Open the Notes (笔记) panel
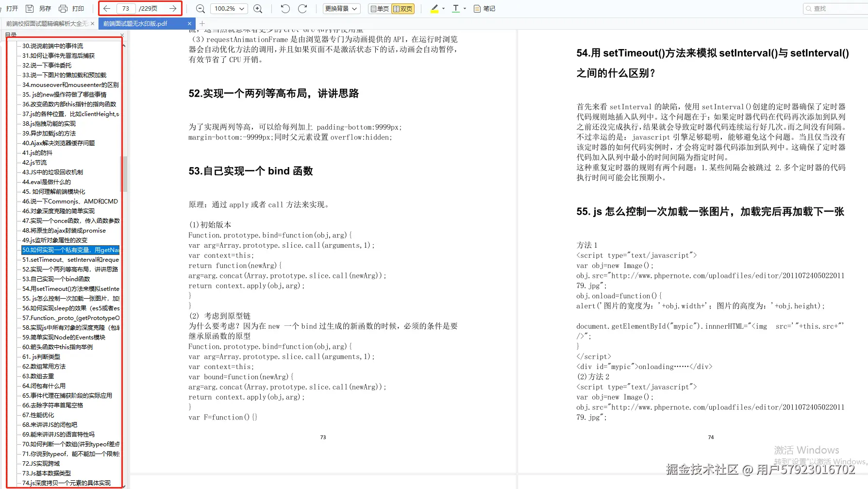Screen dimensions: 868x489 coord(484,9)
